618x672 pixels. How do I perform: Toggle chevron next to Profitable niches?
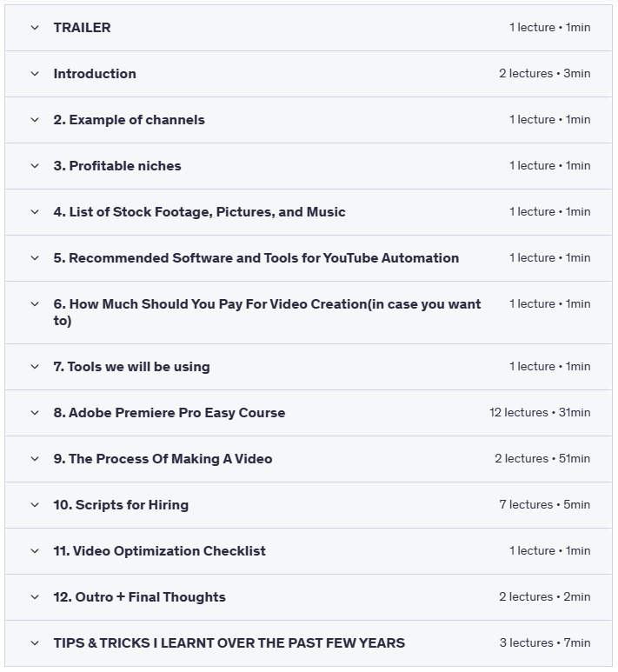pyautogui.click(x=35, y=166)
